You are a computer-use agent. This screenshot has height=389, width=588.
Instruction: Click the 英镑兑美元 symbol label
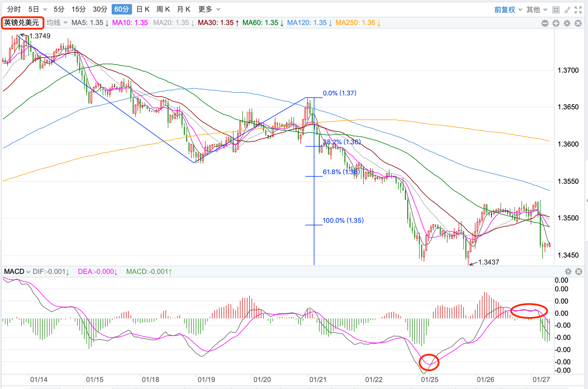coord(22,23)
